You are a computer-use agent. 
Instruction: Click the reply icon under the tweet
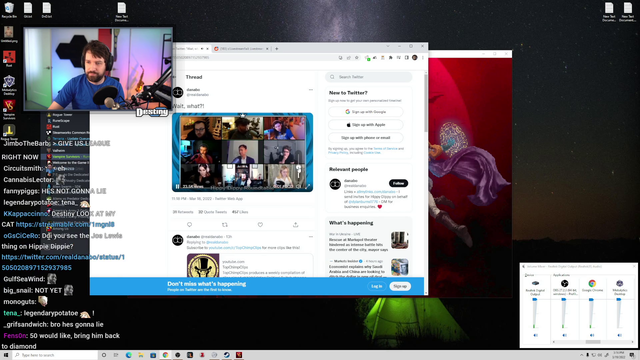[x=189, y=224]
